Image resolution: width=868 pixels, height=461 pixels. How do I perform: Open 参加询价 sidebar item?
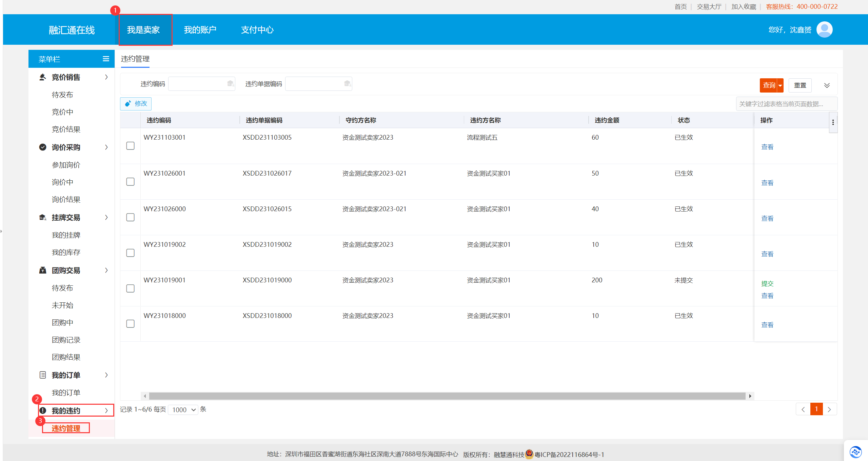(x=66, y=165)
